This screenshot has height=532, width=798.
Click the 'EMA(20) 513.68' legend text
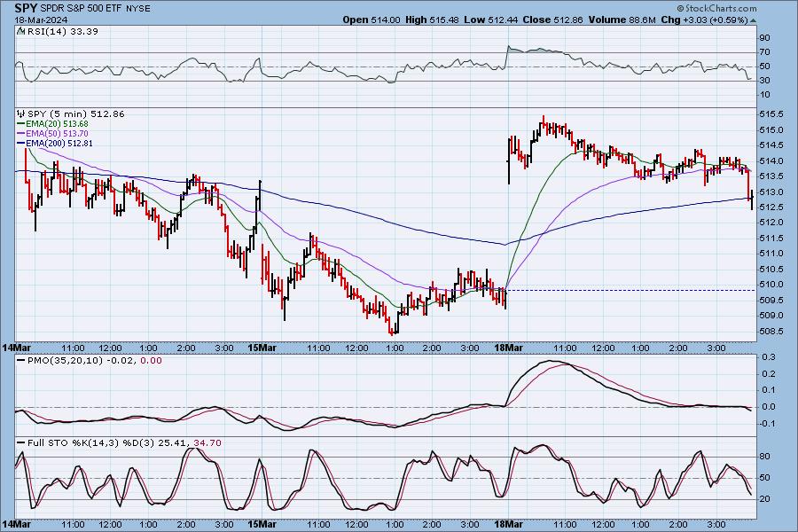pos(57,124)
